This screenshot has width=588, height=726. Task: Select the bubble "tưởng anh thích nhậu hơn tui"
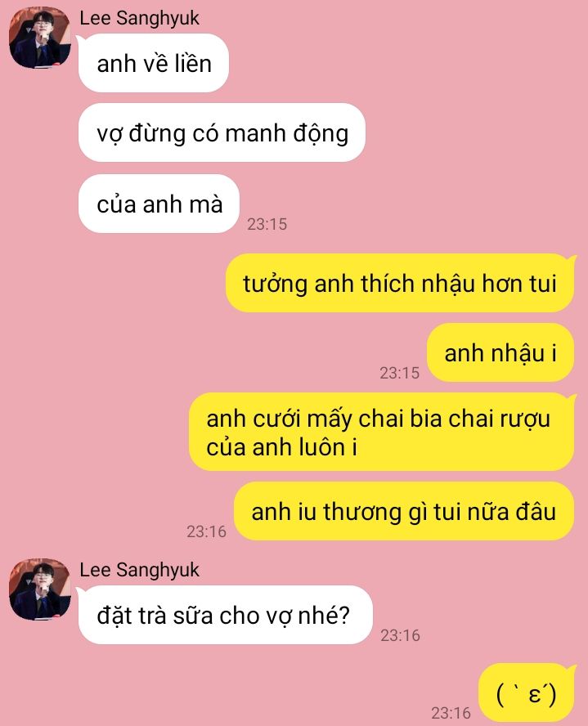click(x=400, y=283)
